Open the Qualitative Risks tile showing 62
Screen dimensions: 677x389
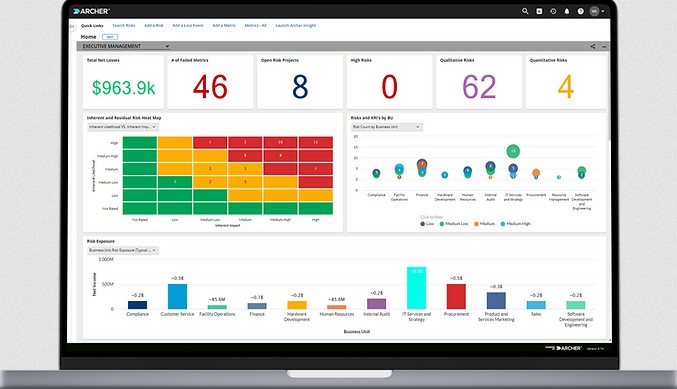[479, 82]
